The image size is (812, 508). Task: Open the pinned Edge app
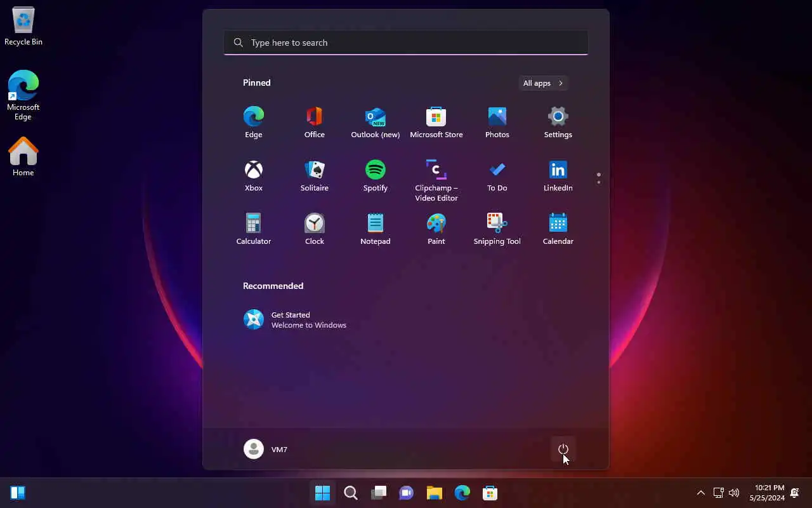[x=253, y=123]
